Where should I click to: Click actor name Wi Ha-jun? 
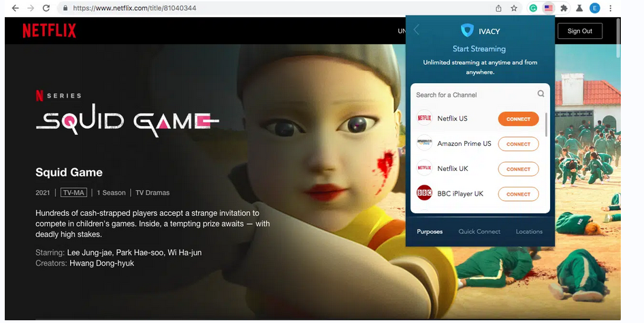click(184, 252)
